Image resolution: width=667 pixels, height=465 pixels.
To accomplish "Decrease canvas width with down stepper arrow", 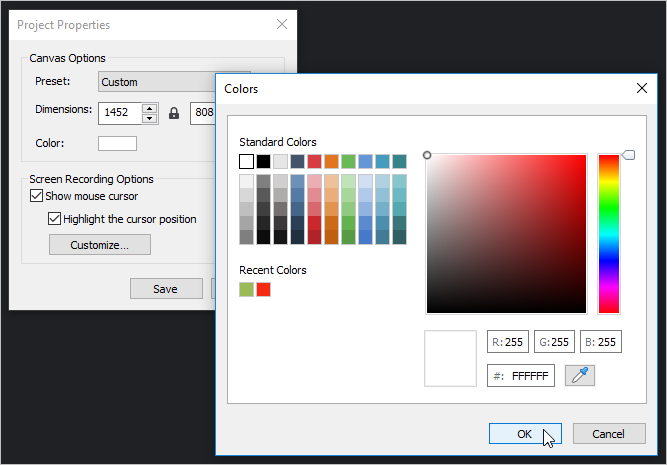I will [x=149, y=118].
